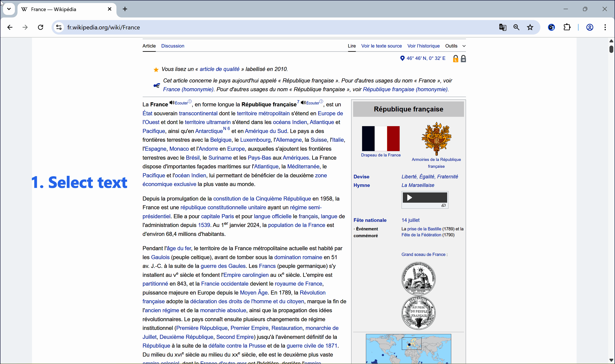
Task: Click the map pin coordinates icon
Action: click(x=402, y=58)
